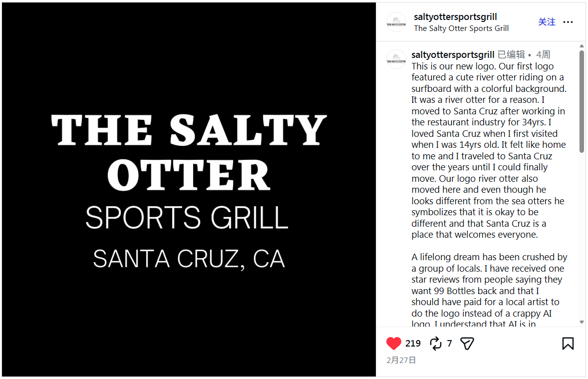The image size is (588, 379).
Task: Open the three-dot more options menu
Action: (x=568, y=22)
